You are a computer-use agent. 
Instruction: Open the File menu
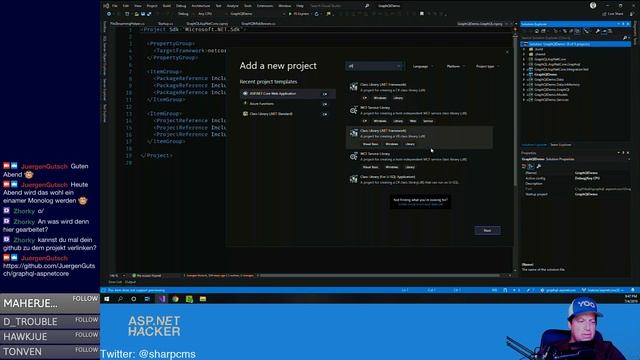(115, 6)
